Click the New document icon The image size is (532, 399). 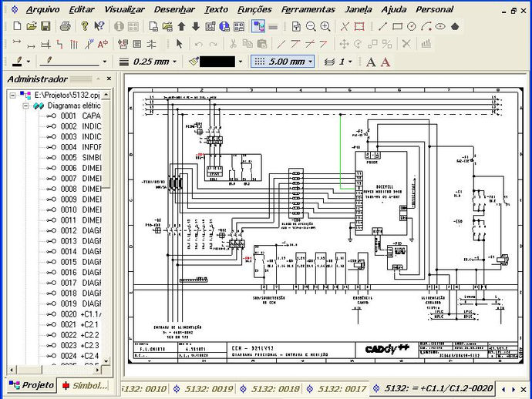click(x=17, y=26)
